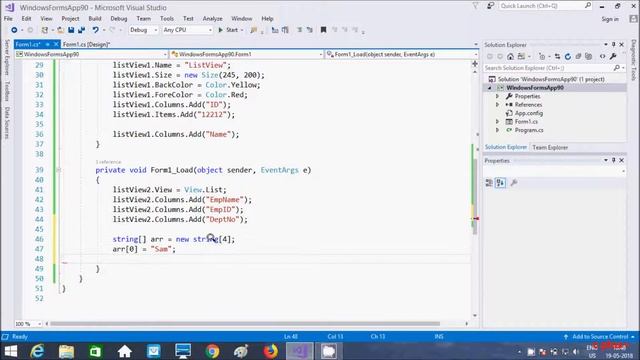This screenshot has width=640, height=360.
Task: Expand the References node in Solution Explorer
Action: point(497,104)
